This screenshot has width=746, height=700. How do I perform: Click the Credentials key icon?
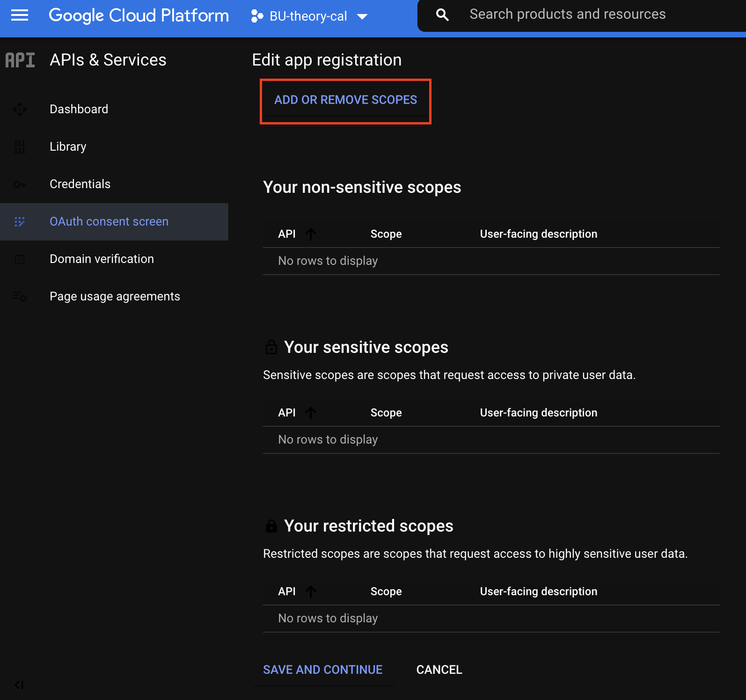click(20, 184)
